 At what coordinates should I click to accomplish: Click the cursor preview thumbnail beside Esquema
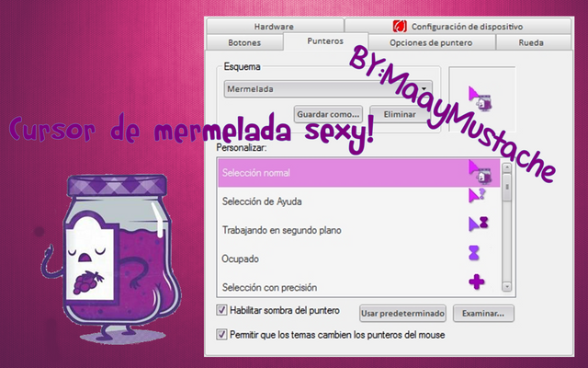tap(481, 99)
